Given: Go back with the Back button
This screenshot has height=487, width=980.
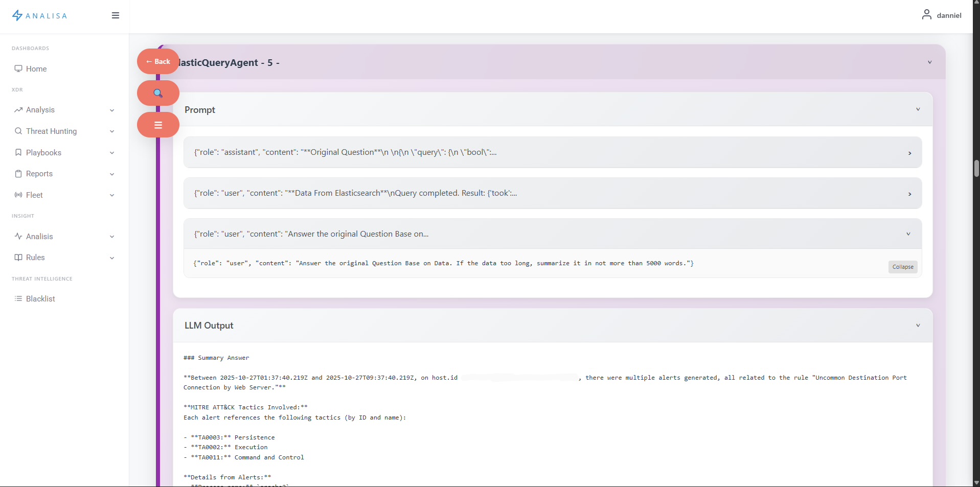Looking at the screenshot, I should click(x=158, y=61).
